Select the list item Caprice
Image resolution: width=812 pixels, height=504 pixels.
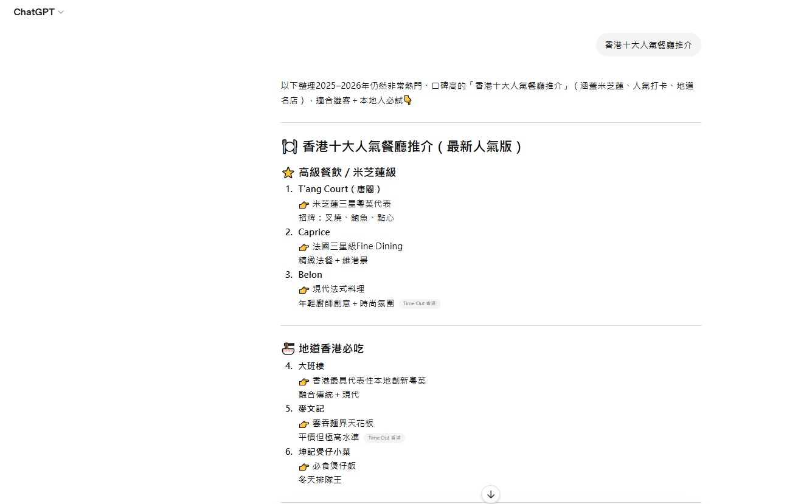(314, 232)
